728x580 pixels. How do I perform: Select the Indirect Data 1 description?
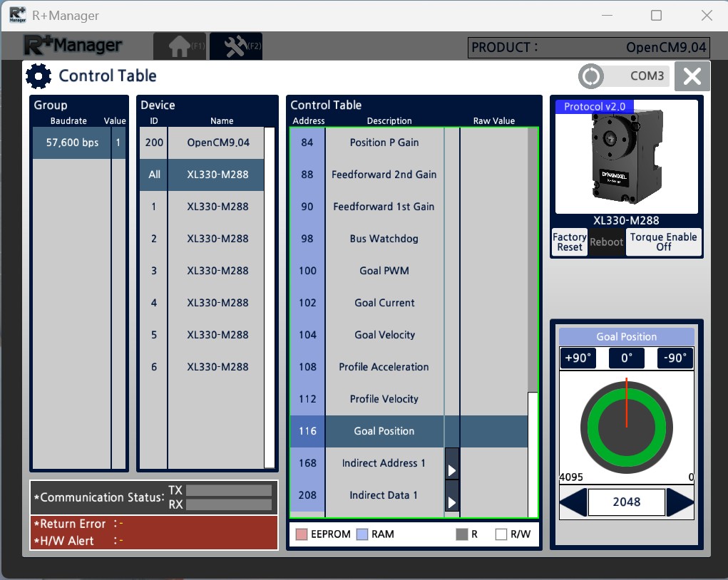click(384, 495)
